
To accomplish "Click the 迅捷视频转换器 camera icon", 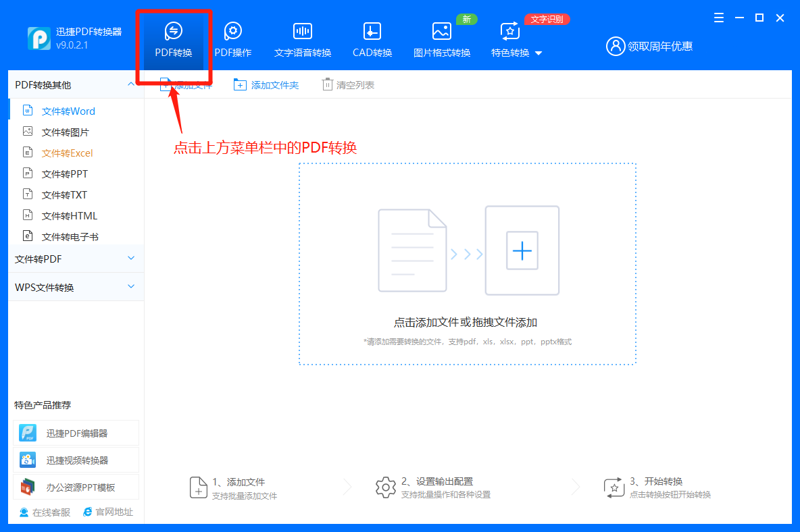I will click(x=28, y=460).
